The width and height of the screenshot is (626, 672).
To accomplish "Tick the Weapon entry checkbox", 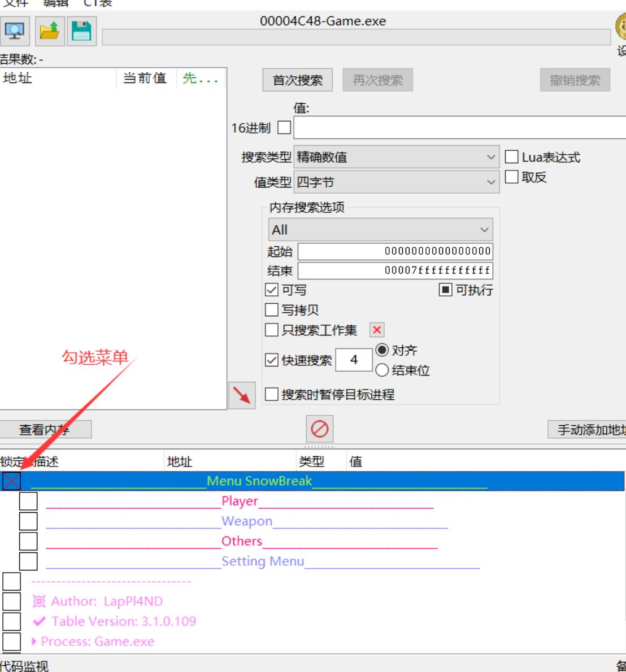I will point(28,521).
